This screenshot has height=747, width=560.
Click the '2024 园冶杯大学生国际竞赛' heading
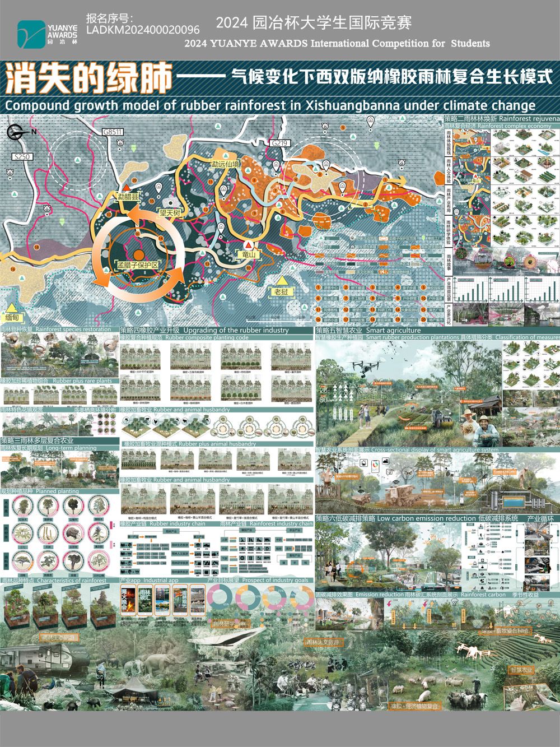click(x=314, y=23)
